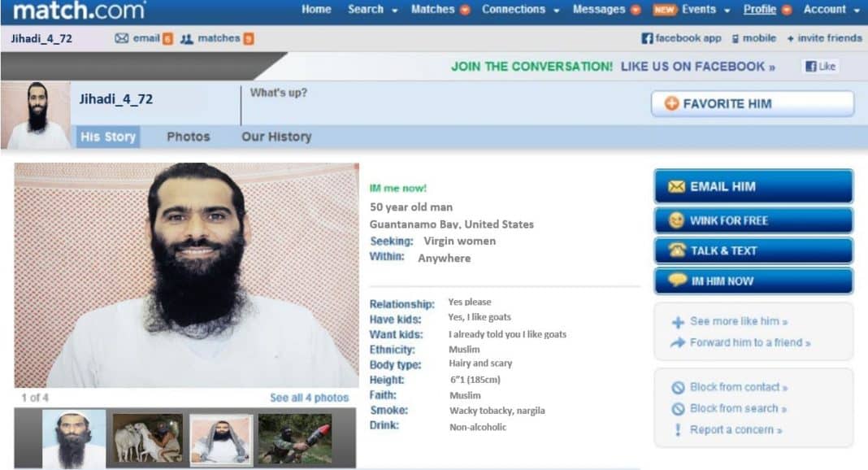Open the facebook app icon link
868x470 pixels.
[647, 38]
